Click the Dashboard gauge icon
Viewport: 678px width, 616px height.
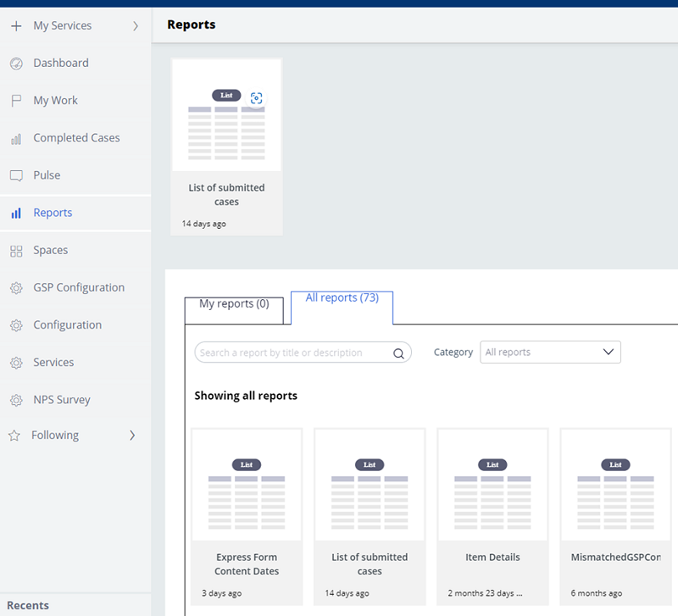(16, 63)
